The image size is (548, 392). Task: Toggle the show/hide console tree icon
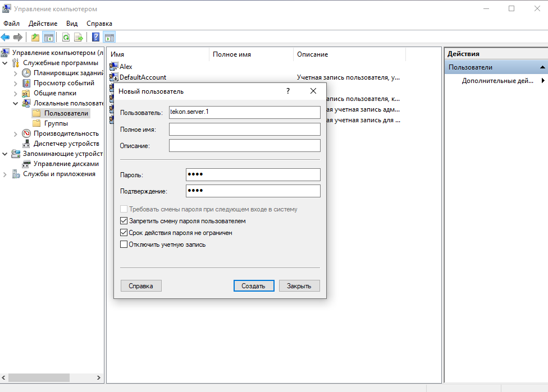click(x=49, y=38)
